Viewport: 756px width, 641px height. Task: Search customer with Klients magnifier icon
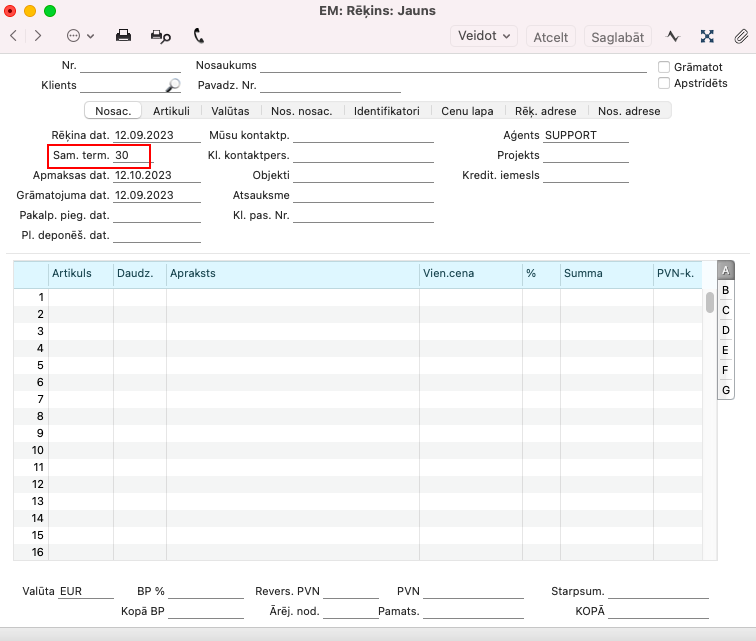click(x=173, y=85)
